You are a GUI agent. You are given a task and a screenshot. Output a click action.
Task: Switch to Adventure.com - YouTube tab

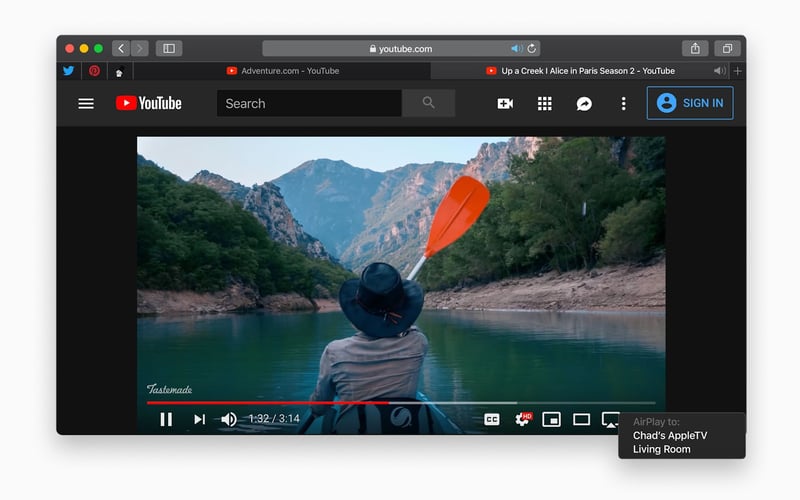pyautogui.click(x=283, y=71)
